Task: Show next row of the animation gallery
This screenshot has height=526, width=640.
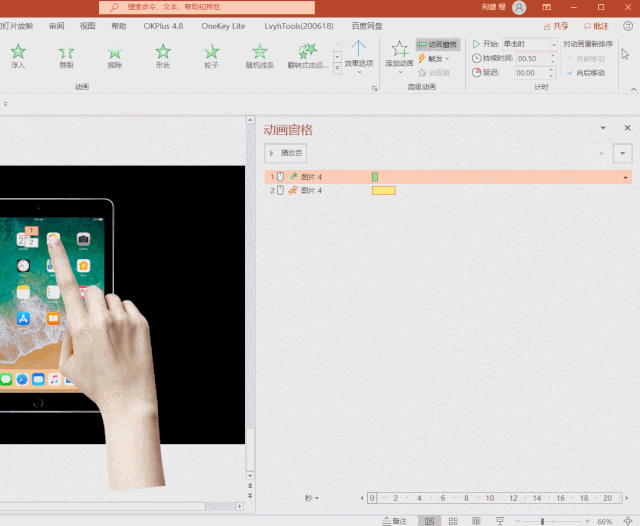Action: click(x=337, y=56)
